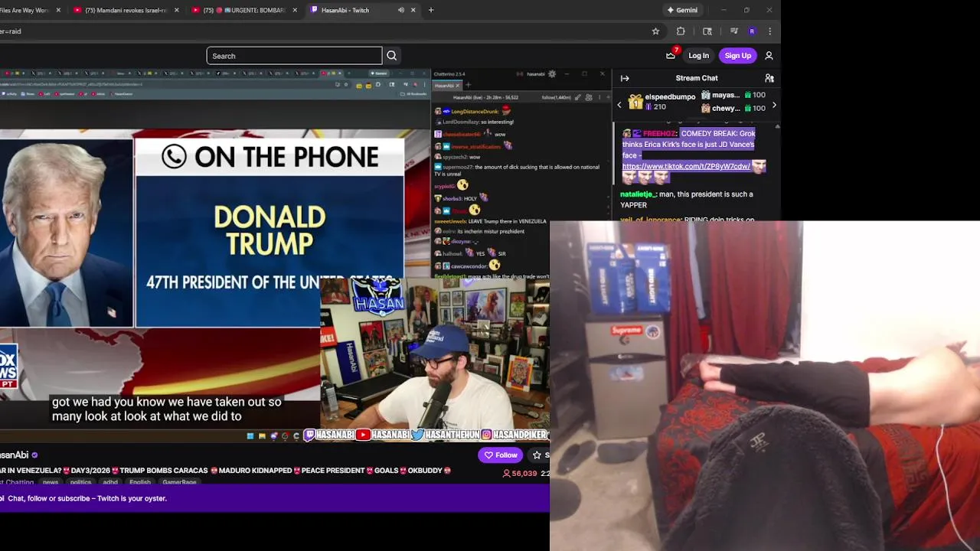Add a new Chatterino split
980x551 pixels.
(607, 98)
